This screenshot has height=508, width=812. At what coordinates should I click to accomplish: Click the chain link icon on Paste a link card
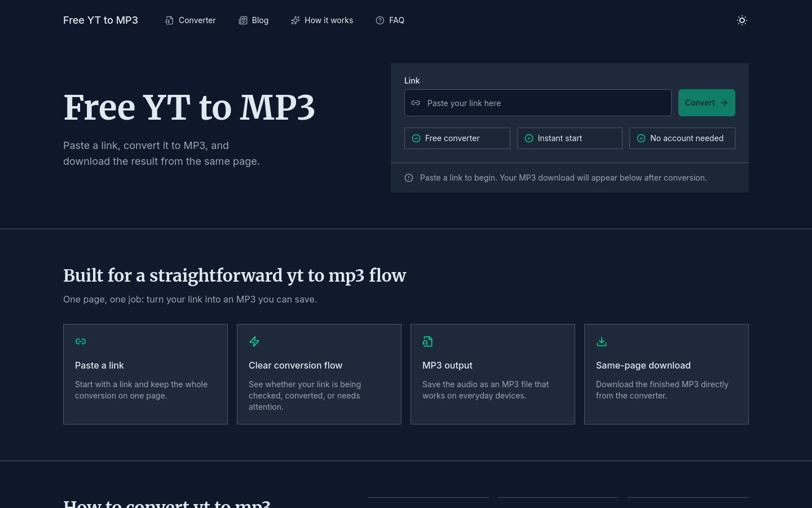tap(81, 341)
